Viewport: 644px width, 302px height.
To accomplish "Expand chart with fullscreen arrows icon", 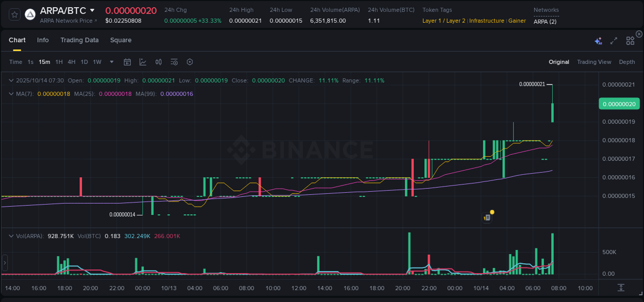I will 614,40.
